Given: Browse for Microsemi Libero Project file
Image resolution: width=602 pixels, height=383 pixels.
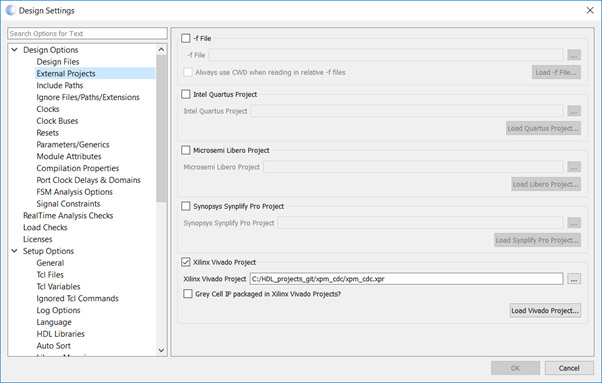Looking at the screenshot, I should (x=574, y=167).
